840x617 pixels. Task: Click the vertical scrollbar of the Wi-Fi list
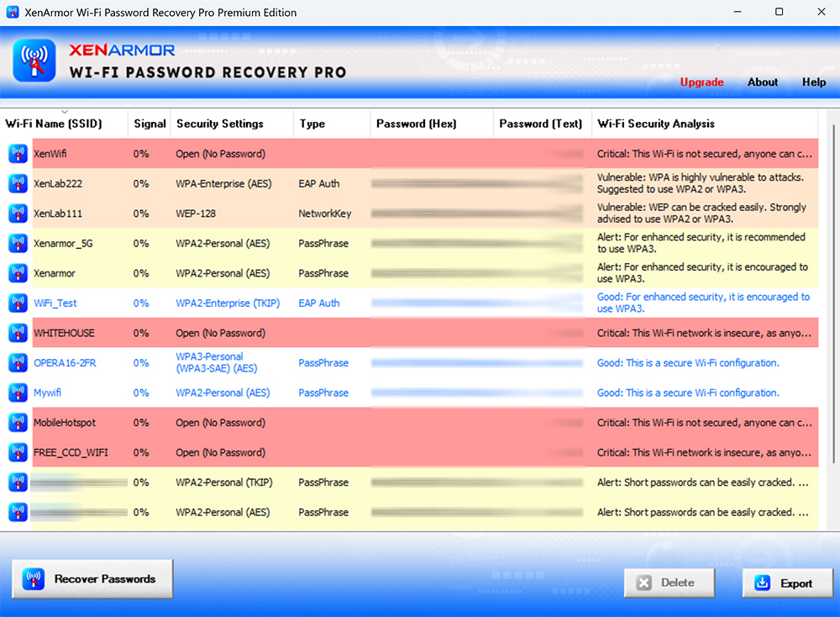833,295
